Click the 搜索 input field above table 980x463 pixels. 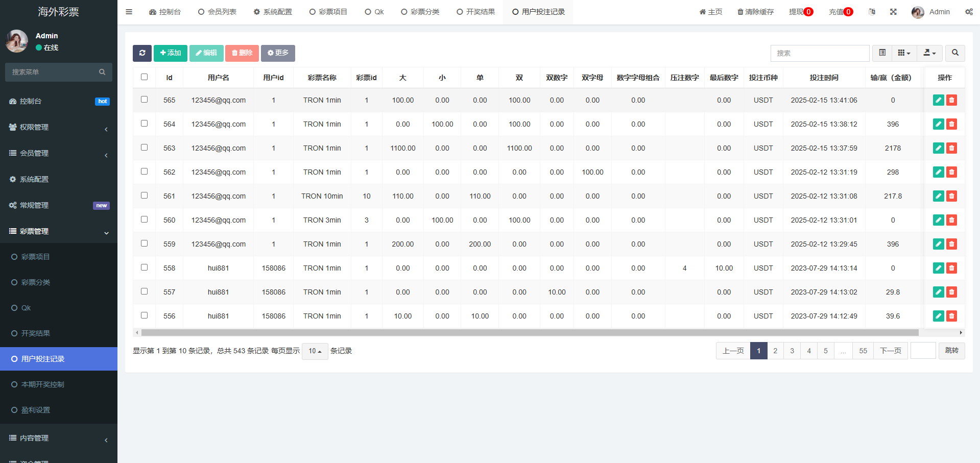pyautogui.click(x=820, y=53)
